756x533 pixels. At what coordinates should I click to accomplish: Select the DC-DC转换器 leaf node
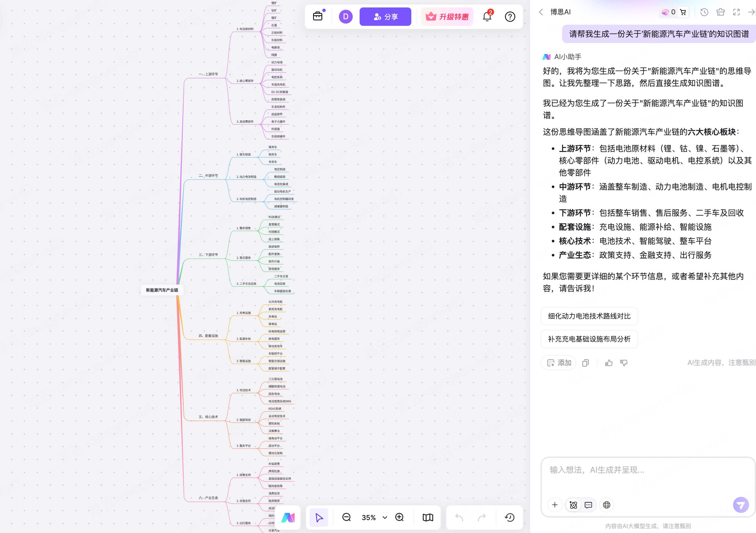[x=279, y=92]
